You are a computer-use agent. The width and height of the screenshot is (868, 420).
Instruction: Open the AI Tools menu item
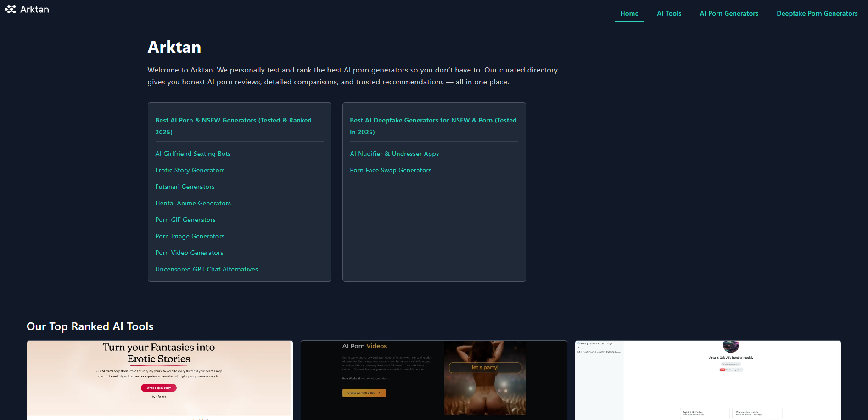click(669, 13)
